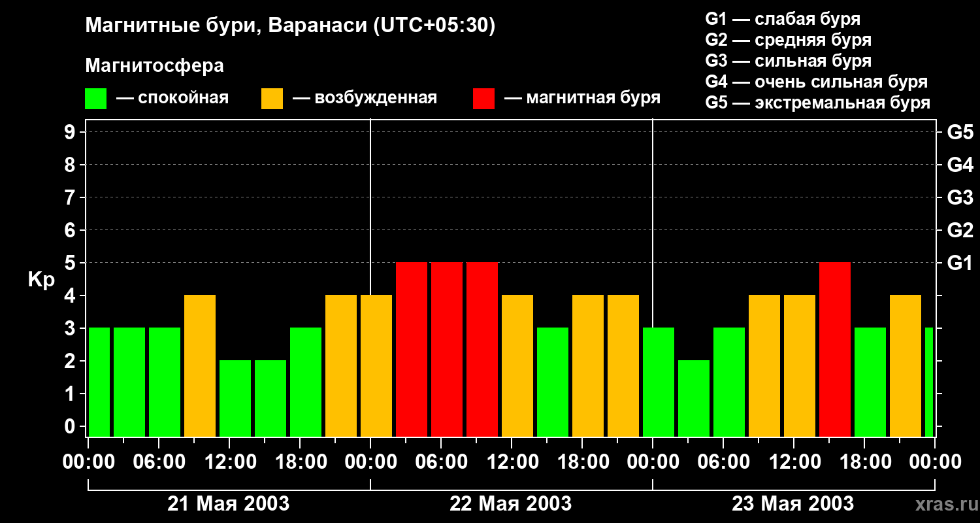This screenshot has width=980, height=523.
Task: Click the only red bar on 23 May
Action: [835, 349]
